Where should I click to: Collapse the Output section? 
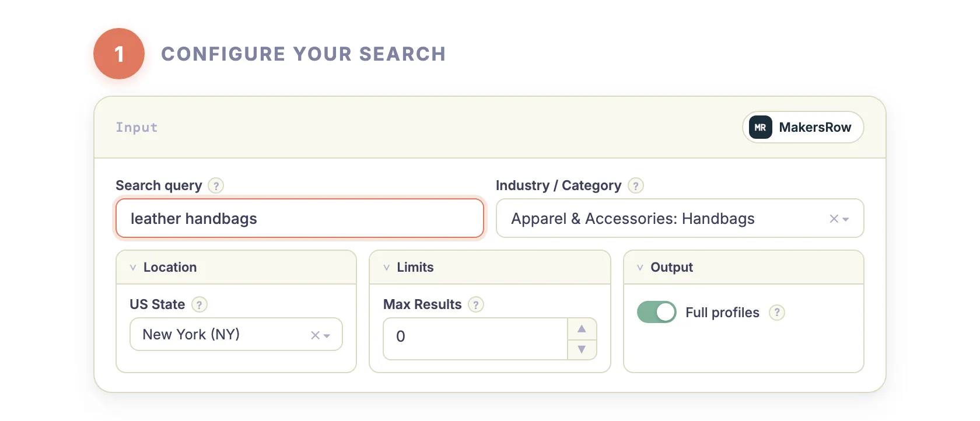tap(640, 267)
